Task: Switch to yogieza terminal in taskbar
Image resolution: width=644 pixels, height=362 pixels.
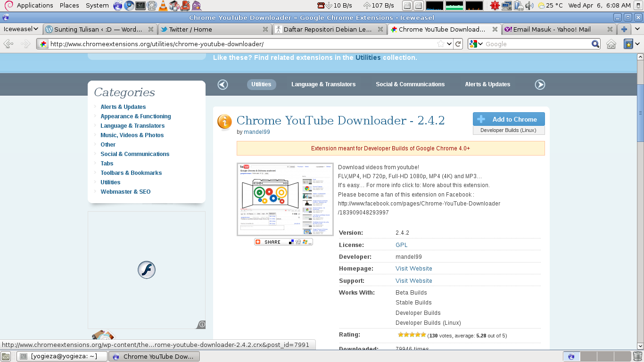Action: (62, 356)
